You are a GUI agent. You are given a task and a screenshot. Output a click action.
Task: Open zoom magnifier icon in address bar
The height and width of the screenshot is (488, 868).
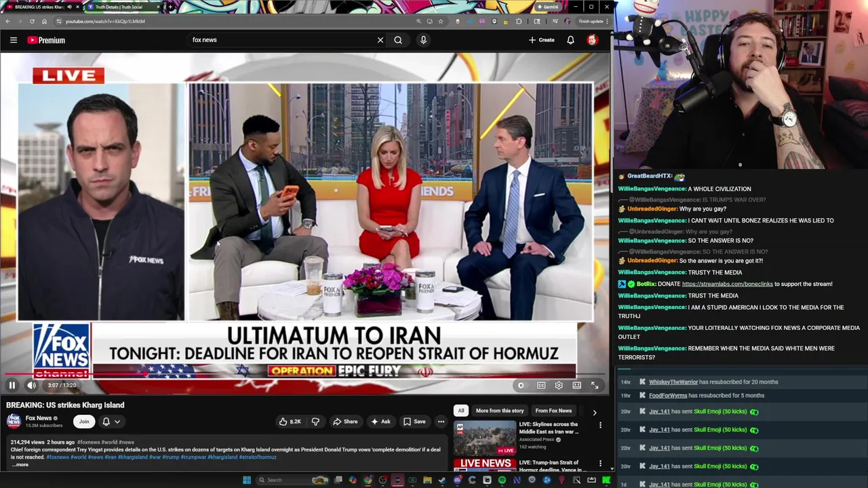418,21
